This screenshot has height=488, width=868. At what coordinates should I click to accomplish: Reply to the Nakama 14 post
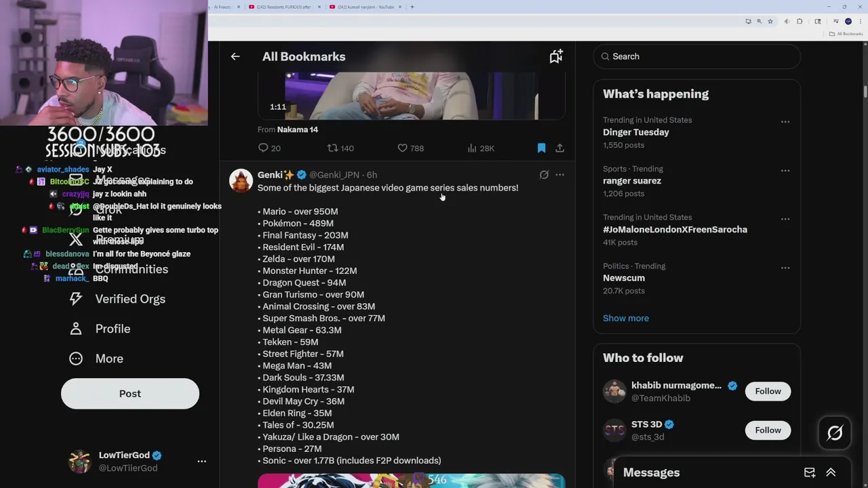tap(269, 148)
